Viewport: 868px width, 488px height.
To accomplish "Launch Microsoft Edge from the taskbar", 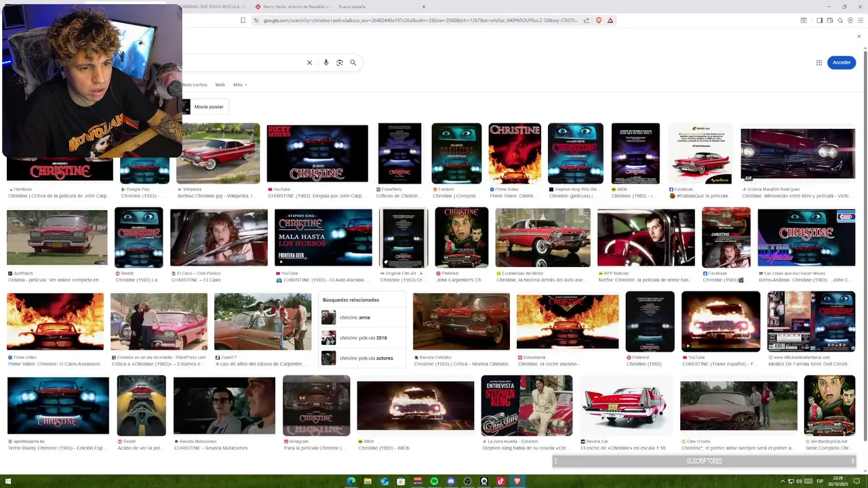I will (x=351, y=481).
